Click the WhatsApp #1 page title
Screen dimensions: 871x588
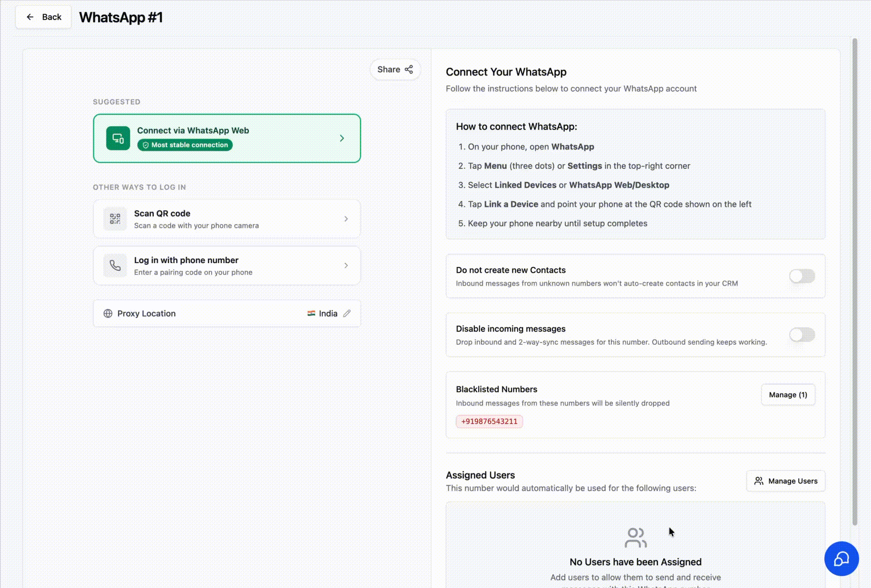(x=121, y=17)
